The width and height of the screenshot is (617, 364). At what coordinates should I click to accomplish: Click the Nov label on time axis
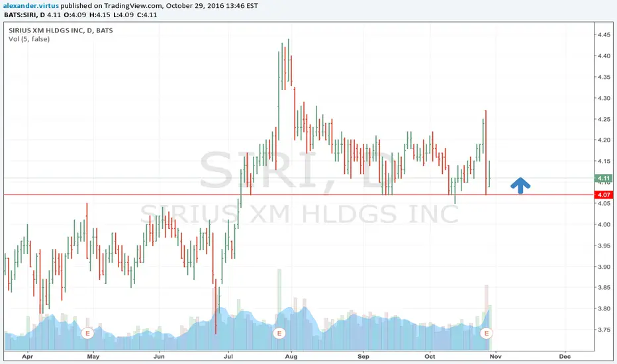pos(495,357)
